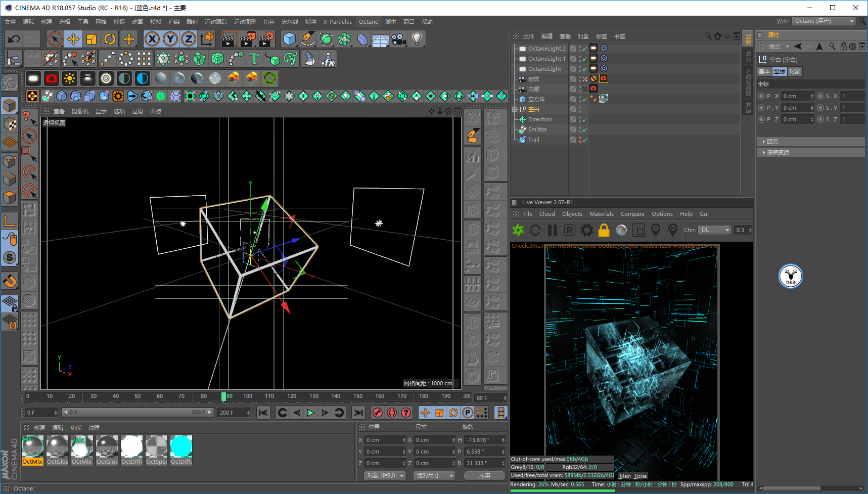Click search magnifier in Object Manager

click(x=708, y=36)
